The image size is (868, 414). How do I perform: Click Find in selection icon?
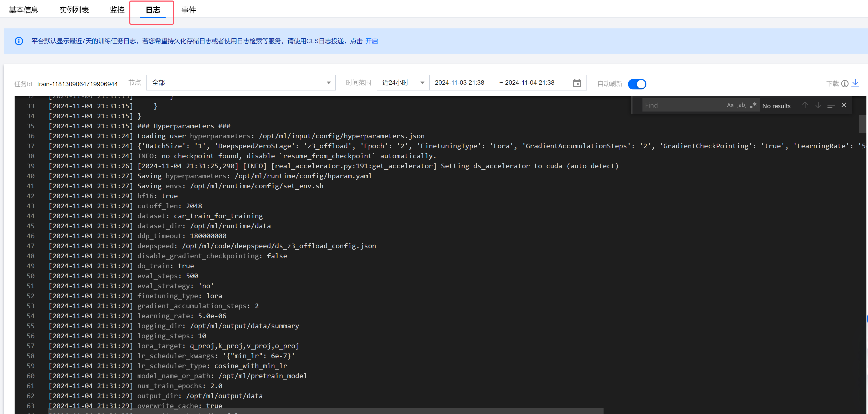pos(831,105)
